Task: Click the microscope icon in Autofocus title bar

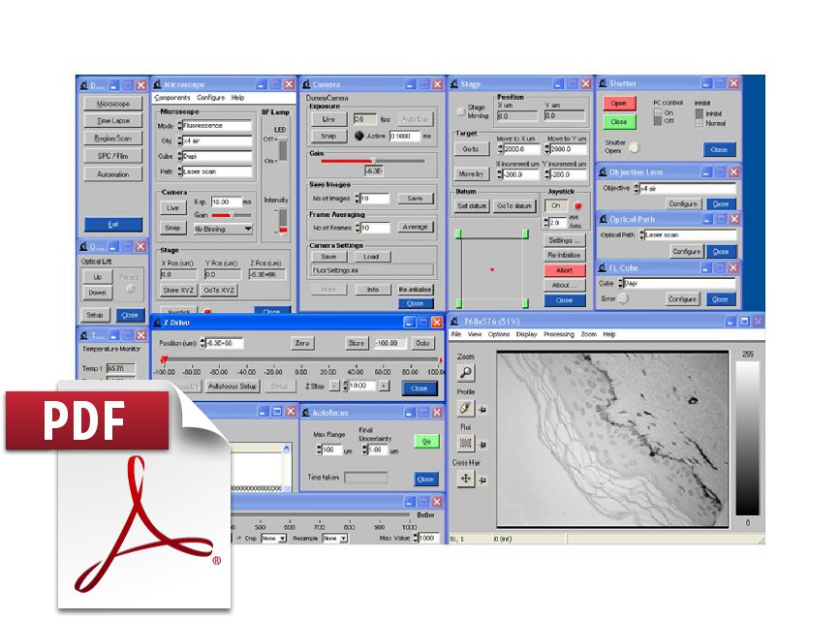Action: [306, 412]
